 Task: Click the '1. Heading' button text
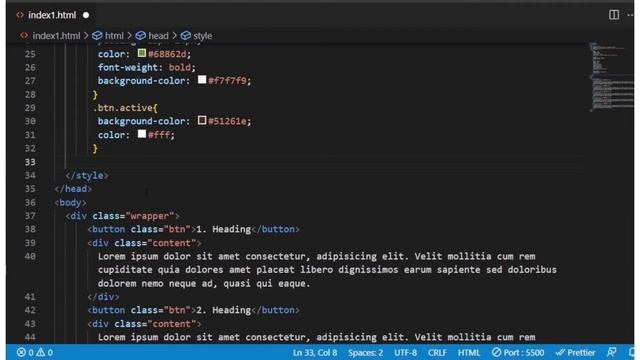[223, 229]
